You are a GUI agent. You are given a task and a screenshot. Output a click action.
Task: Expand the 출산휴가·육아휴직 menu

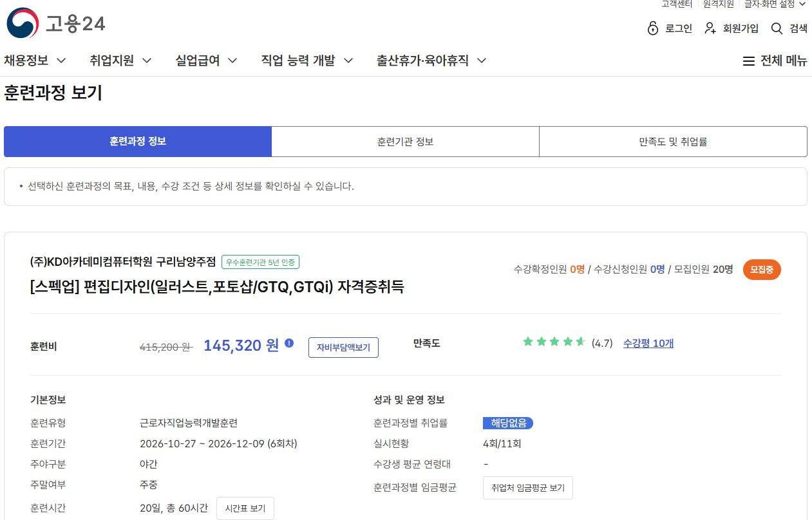pos(431,60)
